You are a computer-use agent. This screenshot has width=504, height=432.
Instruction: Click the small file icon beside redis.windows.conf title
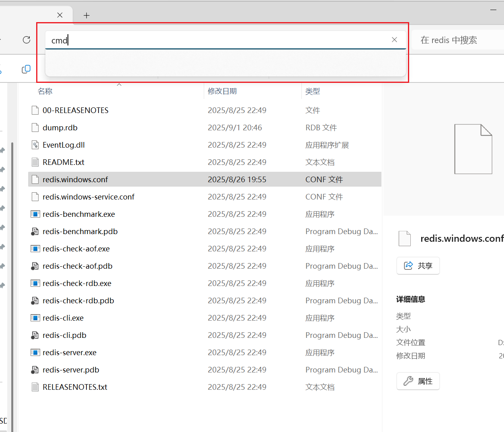pyautogui.click(x=405, y=239)
